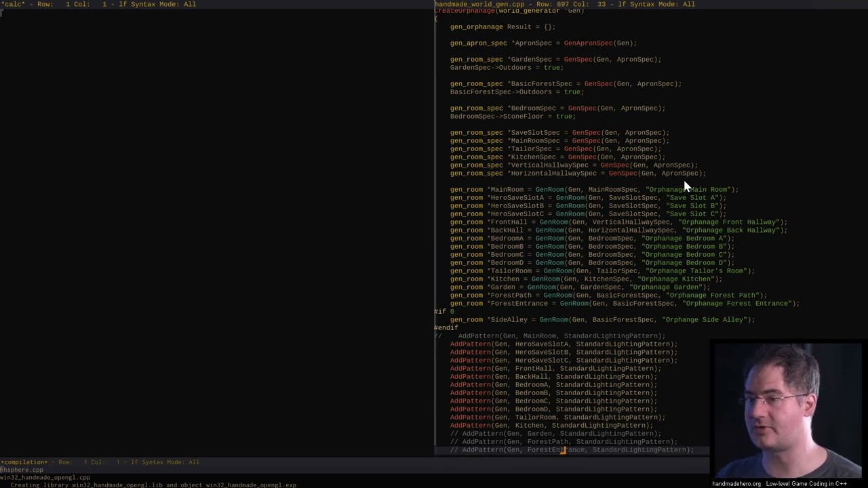Click the BackHall GenRoom line
868x488 pixels.
(618, 230)
